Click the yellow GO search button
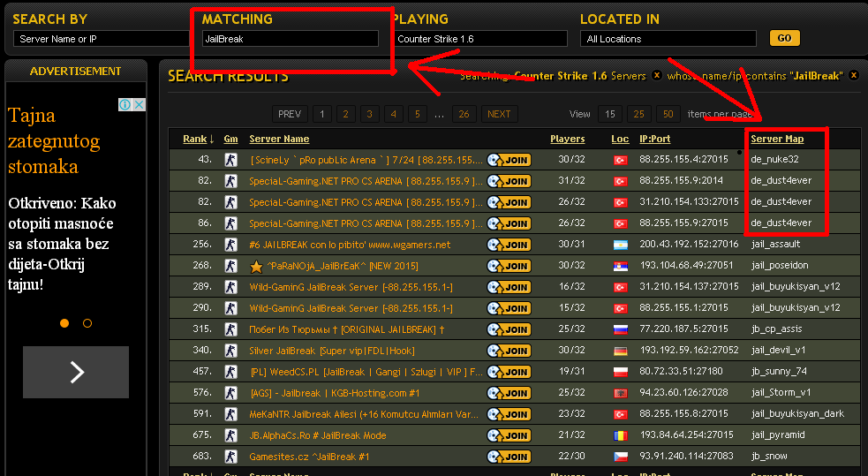This screenshot has width=868, height=476. (x=784, y=39)
